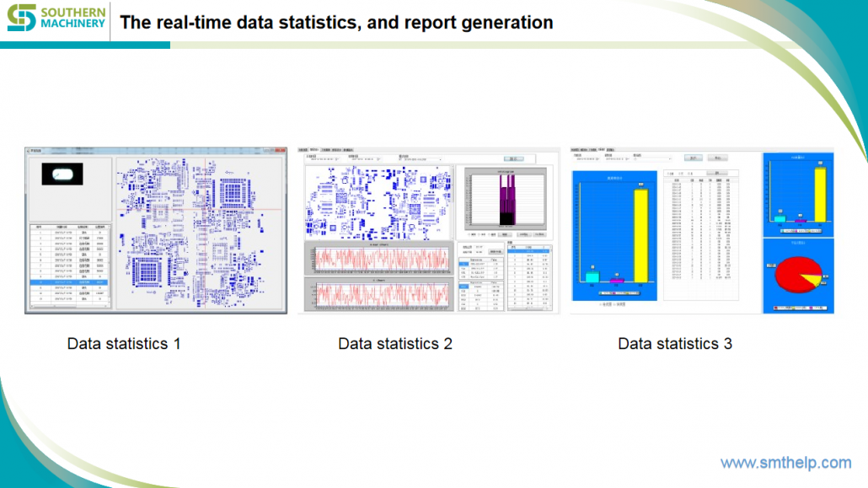Click the slide title about real-time data statistics
The image size is (868, 488).
(336, 22)
